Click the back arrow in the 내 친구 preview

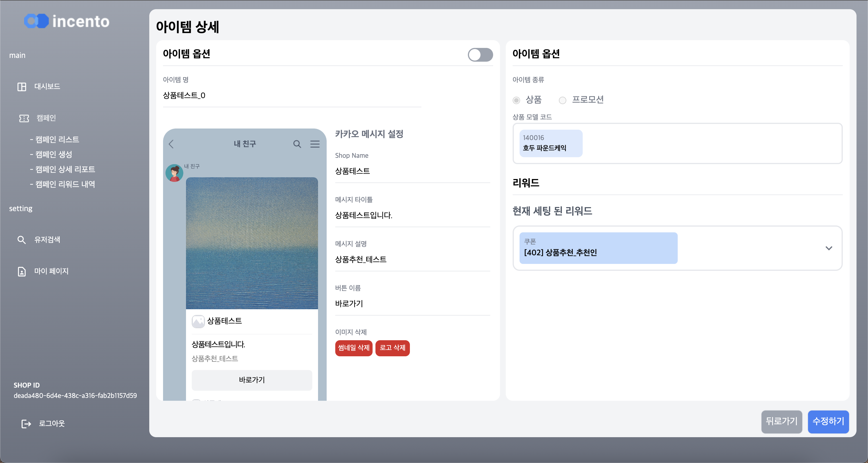coord(171,144)
